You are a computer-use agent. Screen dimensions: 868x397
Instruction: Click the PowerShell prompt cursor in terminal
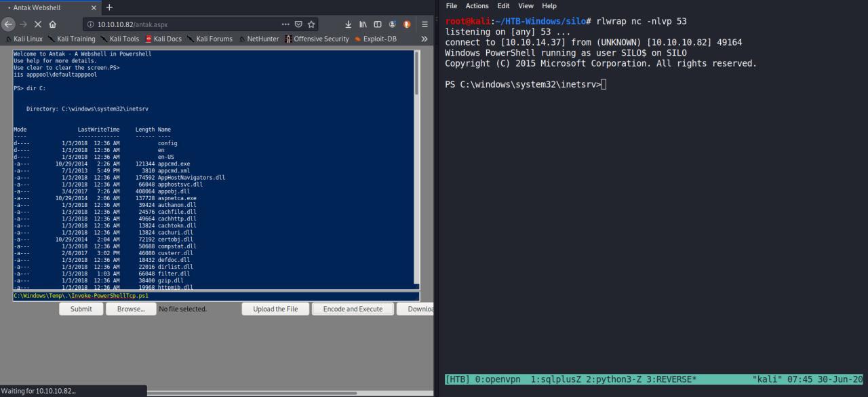(x=604, y=84)
